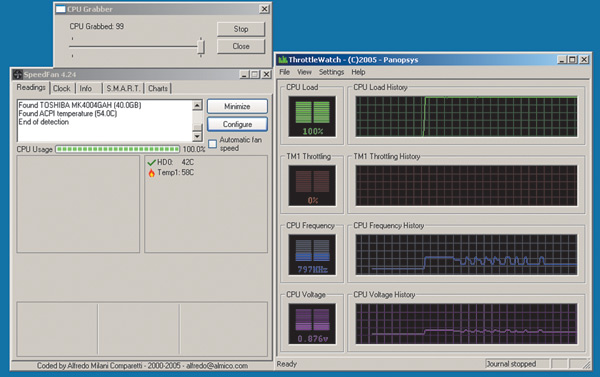
Task: Click the green checkmark beside HD0
Action: click(152, 163)
